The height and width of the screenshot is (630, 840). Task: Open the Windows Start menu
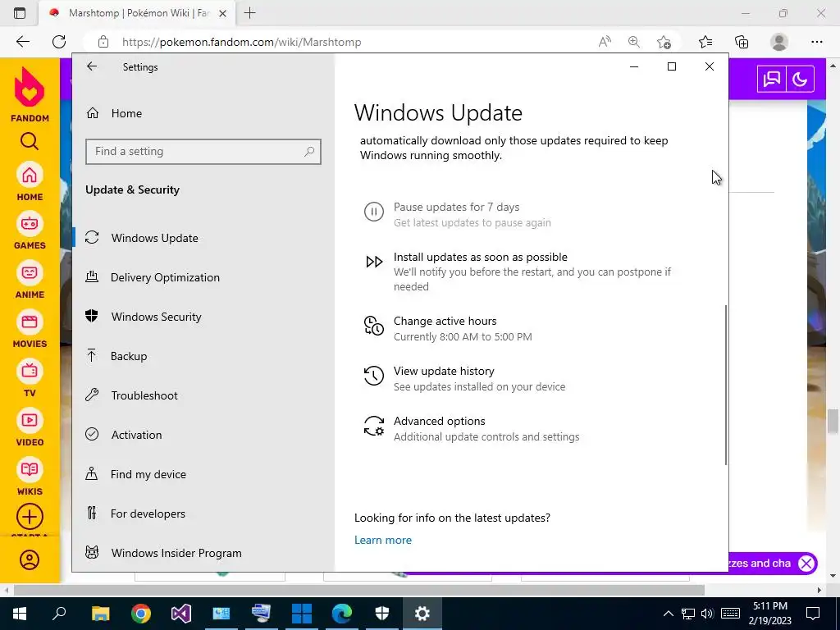pos(20,613)
